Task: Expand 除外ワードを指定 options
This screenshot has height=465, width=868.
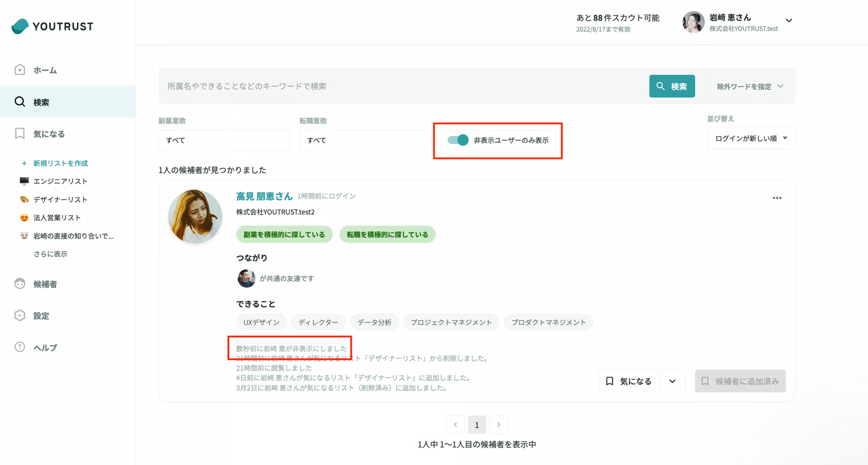Action: point(749,86)
